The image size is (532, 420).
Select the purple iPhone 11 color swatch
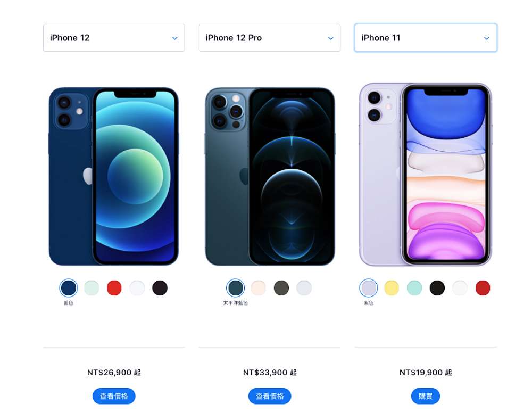point(369,288)
